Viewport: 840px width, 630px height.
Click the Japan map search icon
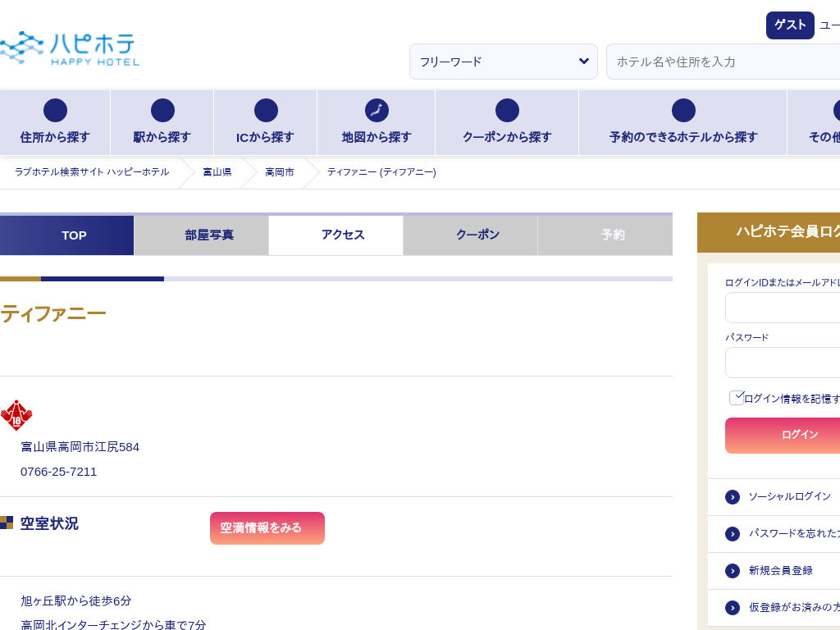click(377, 111)
